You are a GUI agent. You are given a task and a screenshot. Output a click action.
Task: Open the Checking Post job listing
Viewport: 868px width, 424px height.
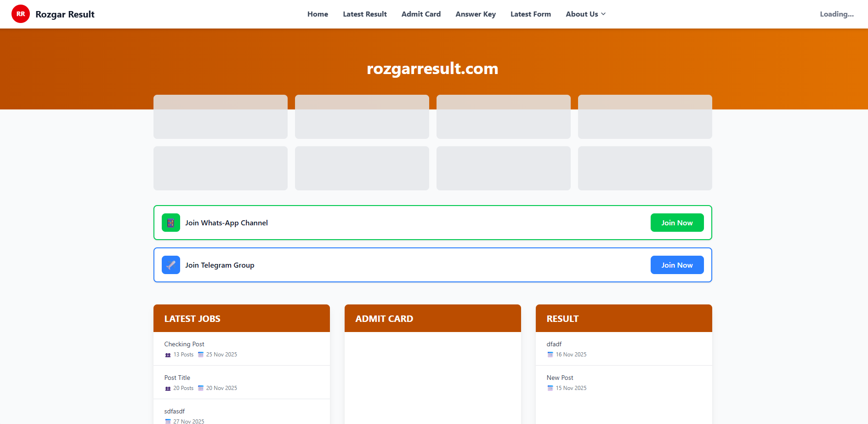(184, 344)
